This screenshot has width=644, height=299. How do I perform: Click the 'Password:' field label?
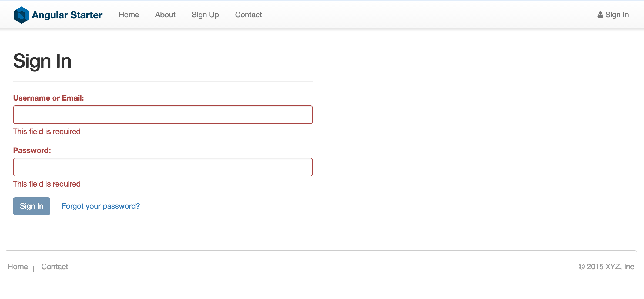(x=32, y=150)
